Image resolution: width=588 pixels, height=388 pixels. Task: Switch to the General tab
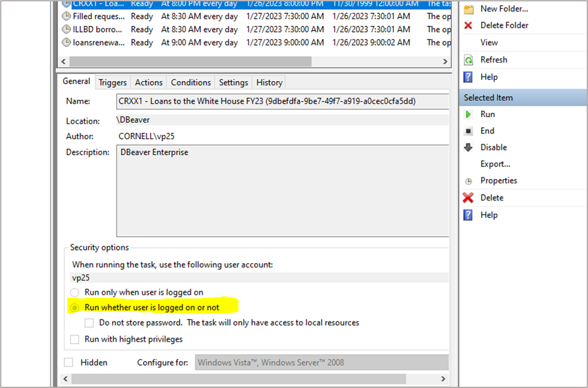pyautogui.click(x=76, y=81)
